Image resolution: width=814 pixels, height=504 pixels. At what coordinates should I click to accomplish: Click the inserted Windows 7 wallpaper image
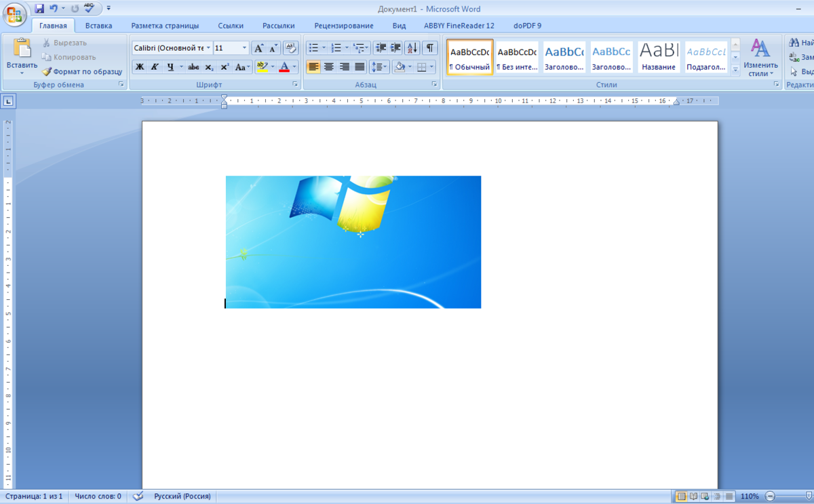click(353, 242)
